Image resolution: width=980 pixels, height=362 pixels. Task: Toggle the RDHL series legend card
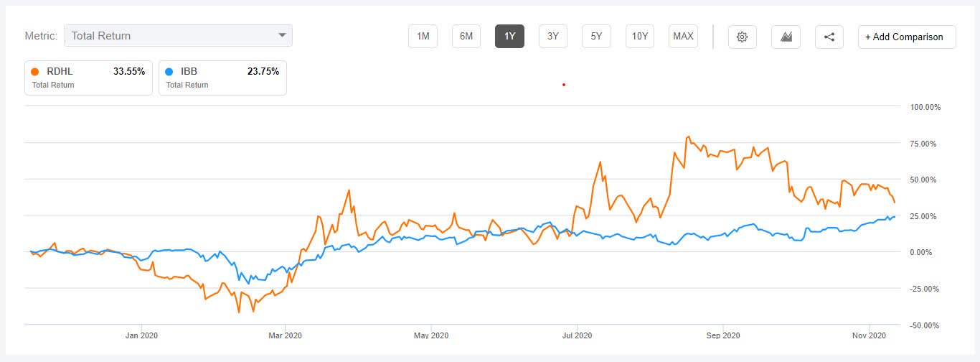click(88, 78)
